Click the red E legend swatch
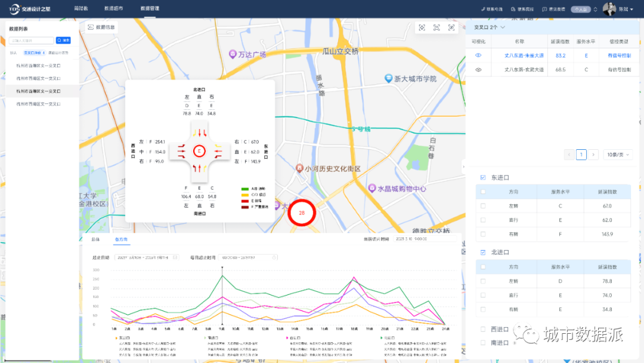 click(245, 201)
